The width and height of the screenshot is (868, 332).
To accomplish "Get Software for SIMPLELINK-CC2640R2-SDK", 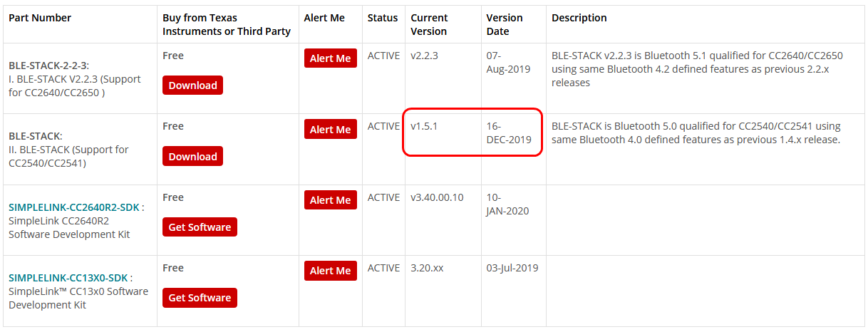I will coord(200,227).
